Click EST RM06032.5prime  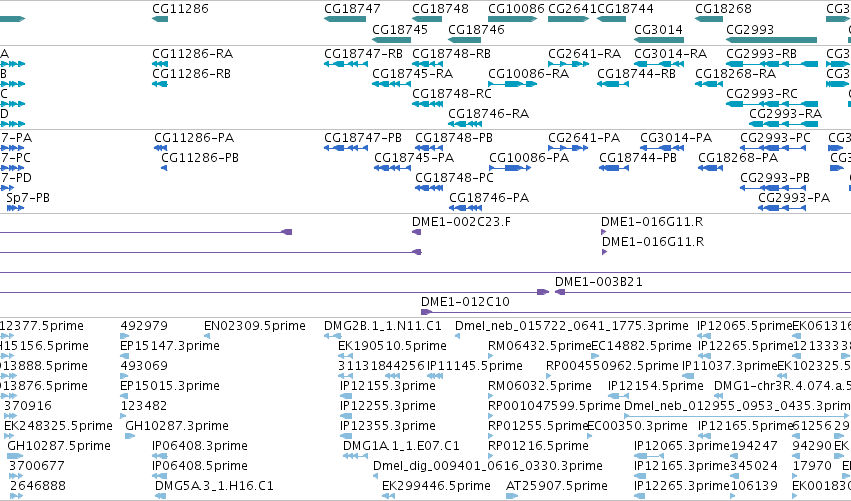pos(540,386)
